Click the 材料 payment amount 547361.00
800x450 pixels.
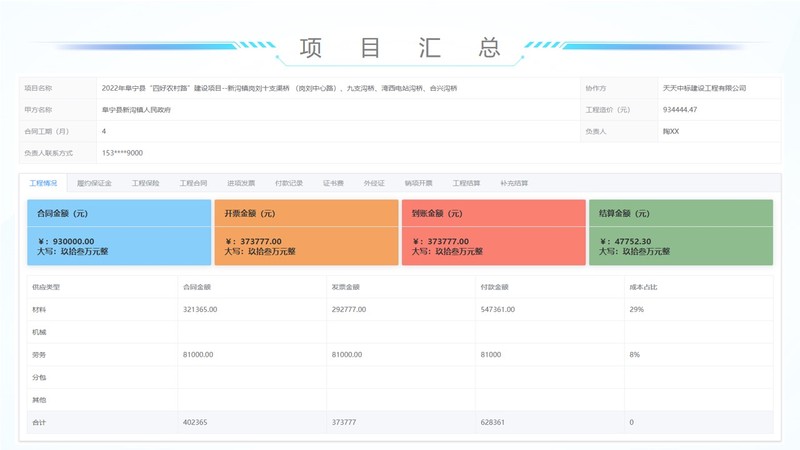[x=497, y=310]
